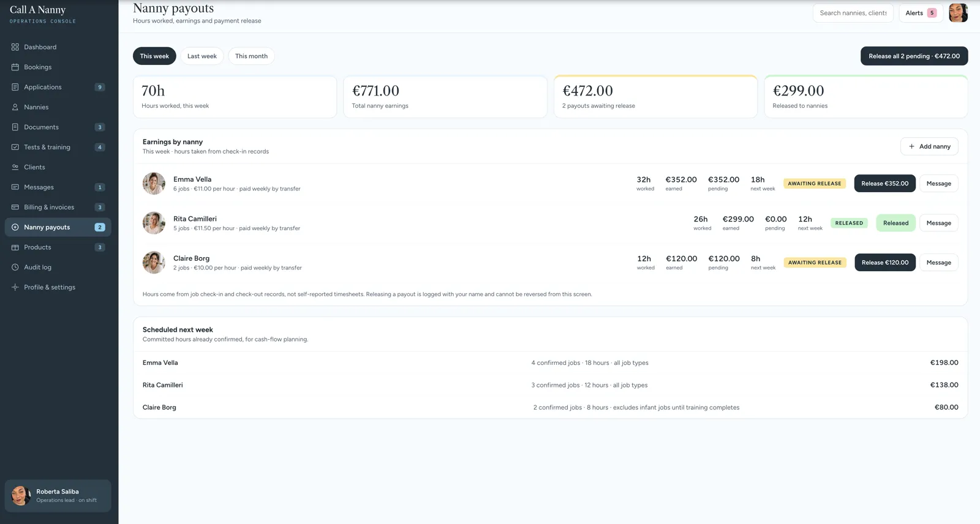980x524 pixels.
Task: Open Clients in the sidebar
Action: (58, 167)
